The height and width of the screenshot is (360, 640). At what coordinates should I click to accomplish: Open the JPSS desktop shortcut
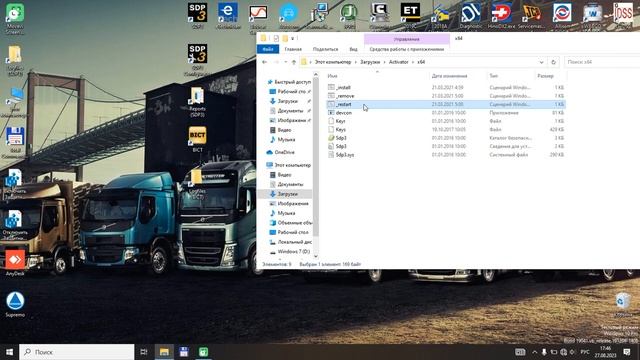[x=623, y=16]
